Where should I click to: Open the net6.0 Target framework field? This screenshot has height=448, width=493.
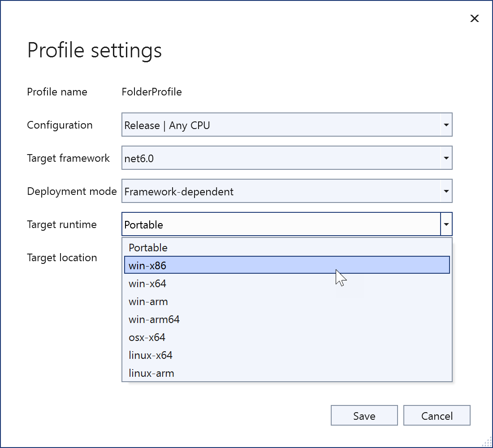[x=281, y=158]
